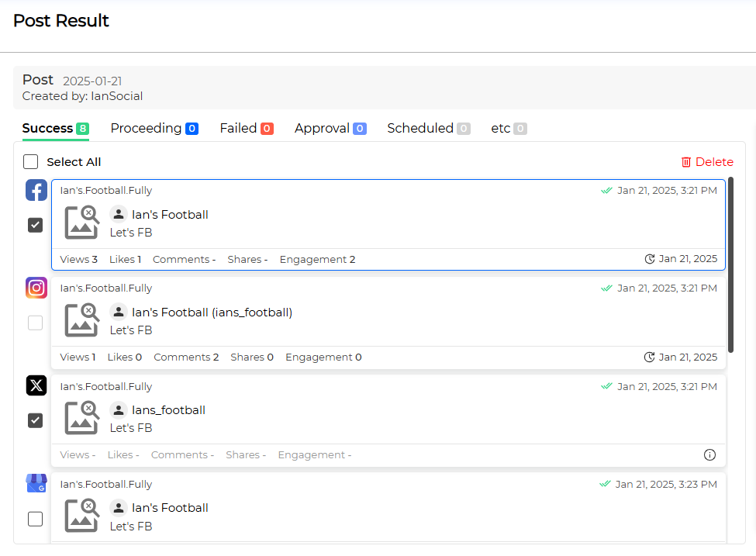Check the Instagram post checkbox
Screen dimensions: 756x556
[x=35, y=323]
